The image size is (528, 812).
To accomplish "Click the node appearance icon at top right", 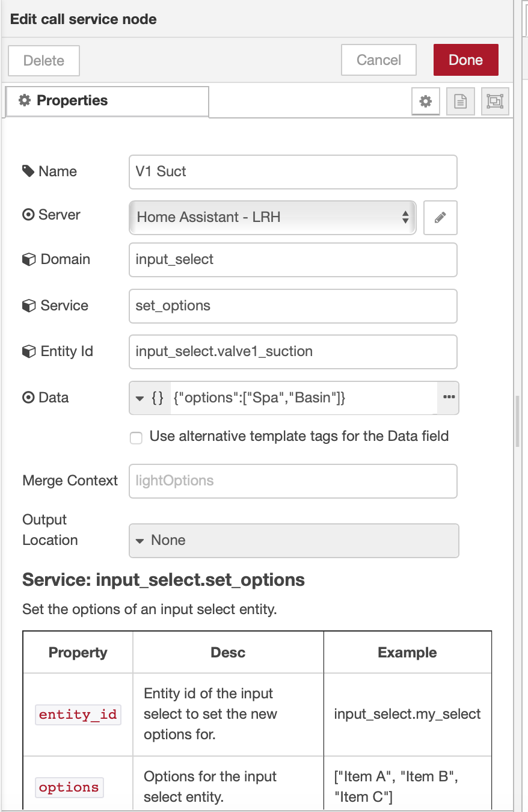I will click(494, 101).
